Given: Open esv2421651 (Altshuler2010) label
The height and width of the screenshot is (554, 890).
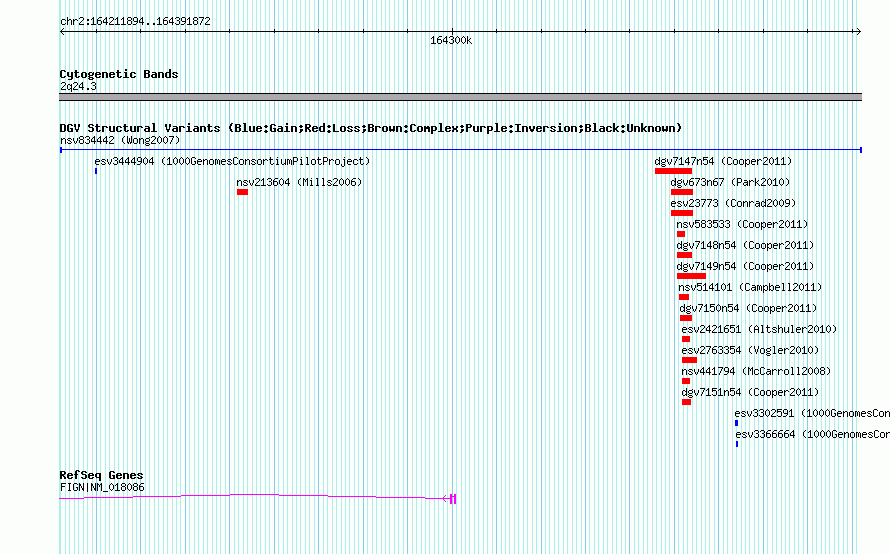Looking at the screenshot, I should click(x=759, y=329).
